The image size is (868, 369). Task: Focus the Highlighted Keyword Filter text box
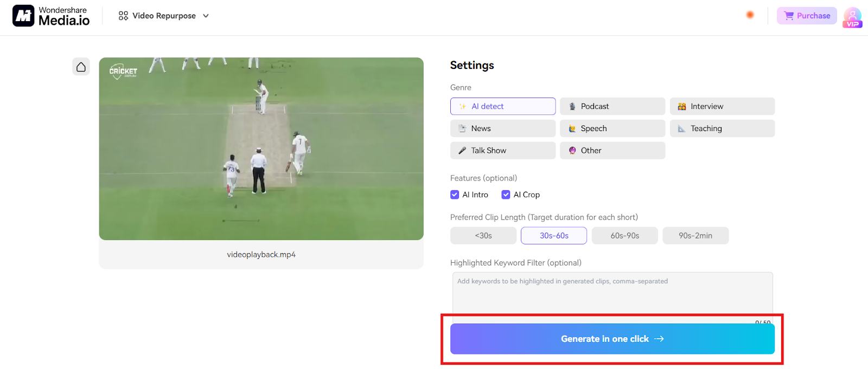pyautogui.click(x=612, y=295)
